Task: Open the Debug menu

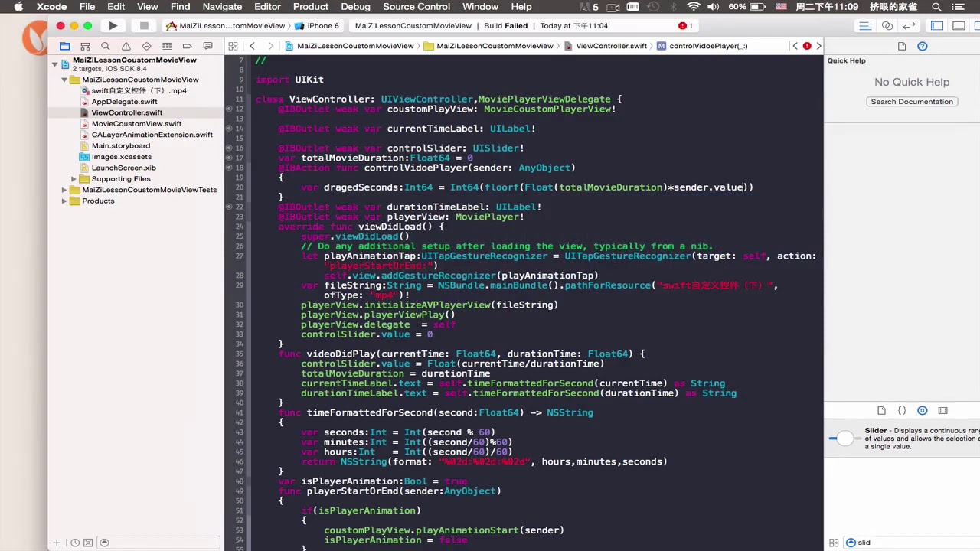Action: tap(355, 7)
